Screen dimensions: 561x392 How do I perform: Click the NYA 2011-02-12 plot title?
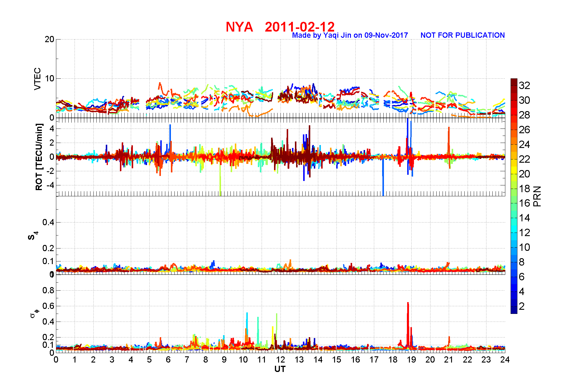point(280,27)
